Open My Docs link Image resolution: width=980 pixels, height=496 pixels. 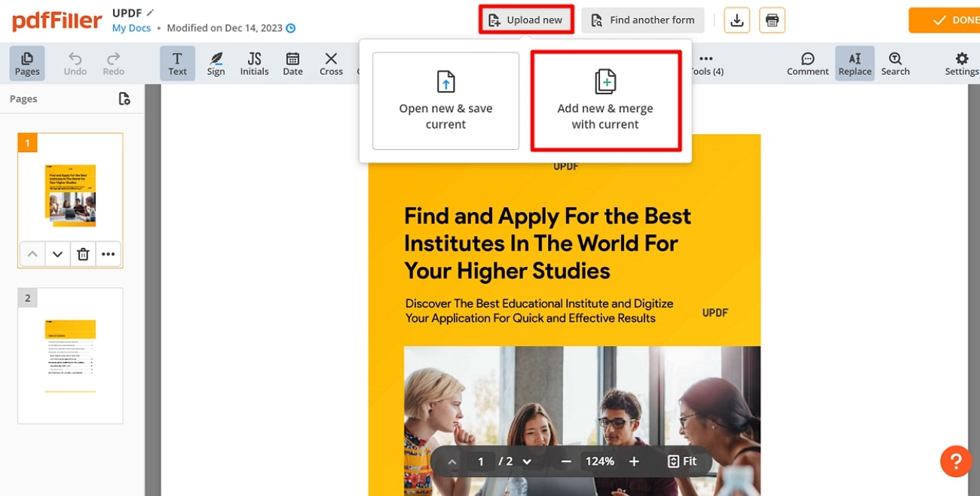tap(131, 27)
